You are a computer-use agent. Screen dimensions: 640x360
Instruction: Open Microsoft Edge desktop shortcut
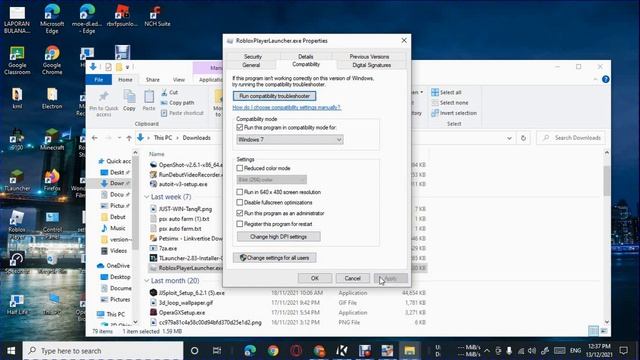coord(52,18)
